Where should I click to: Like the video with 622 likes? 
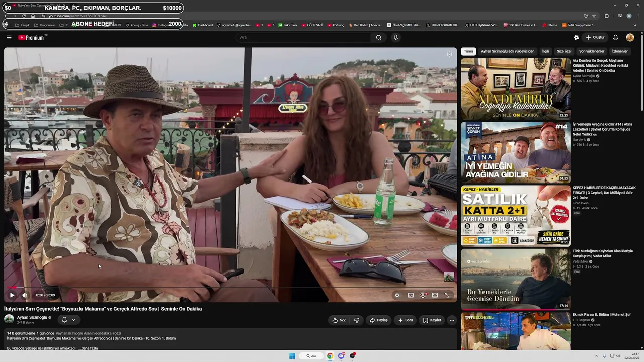pos(339,320)
